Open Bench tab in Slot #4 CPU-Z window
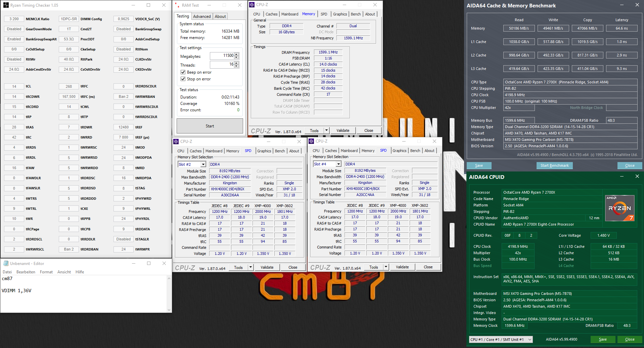Image resolution: width=644 pixels, height=348 pixels. pos(415,151)
